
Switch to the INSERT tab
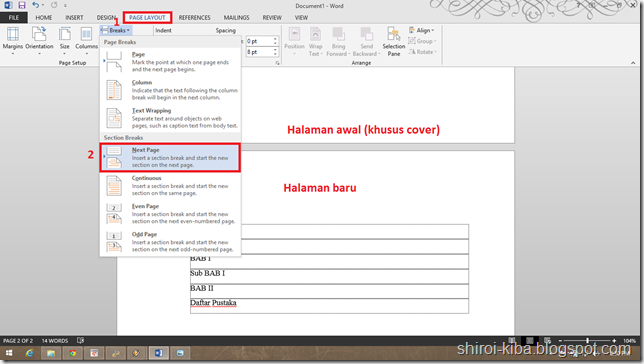click(74, 18)
